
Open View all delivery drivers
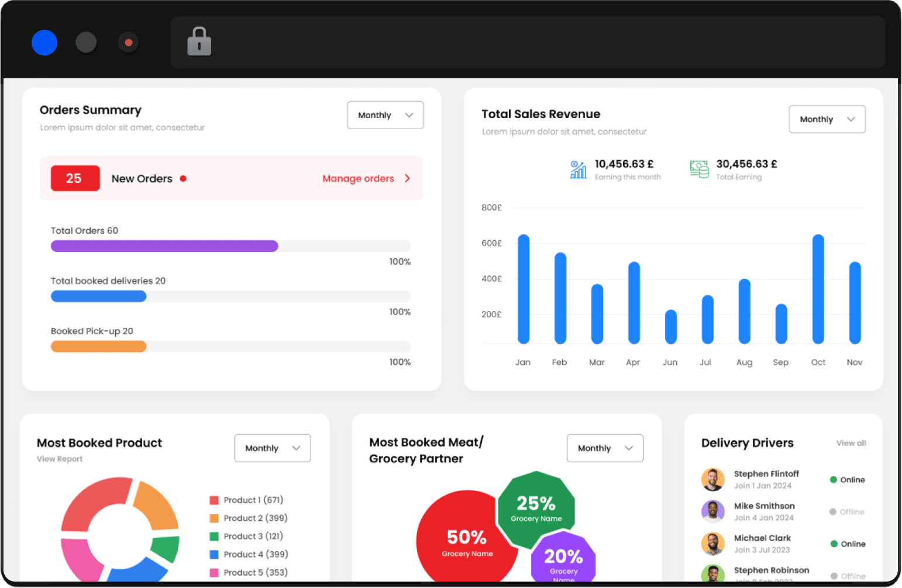pyautogui.click(x=851, y=443)
